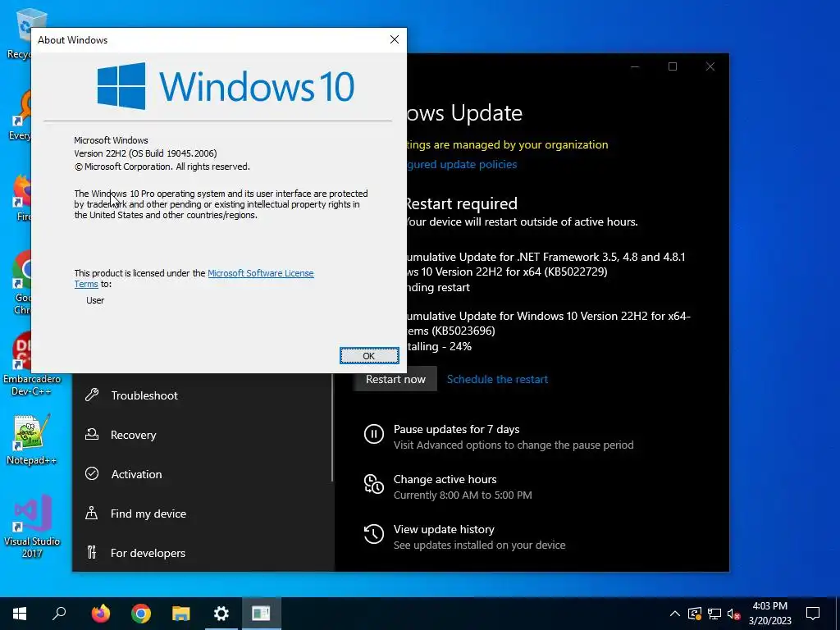Click the Settings sidebar scrollbar
The height and width of the screenshot is (630, 840).
pos(332,427)
